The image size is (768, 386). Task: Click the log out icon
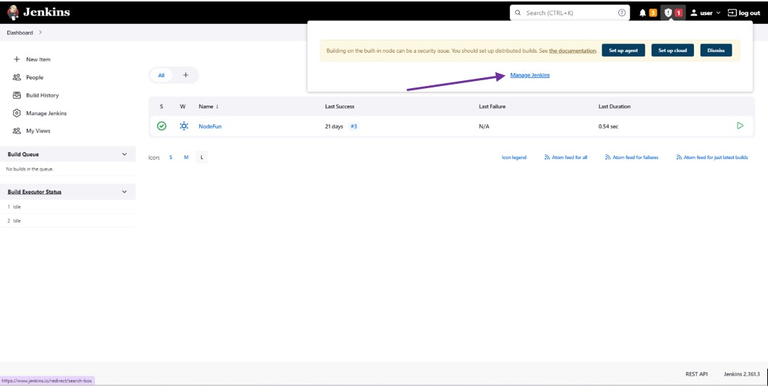732,13
